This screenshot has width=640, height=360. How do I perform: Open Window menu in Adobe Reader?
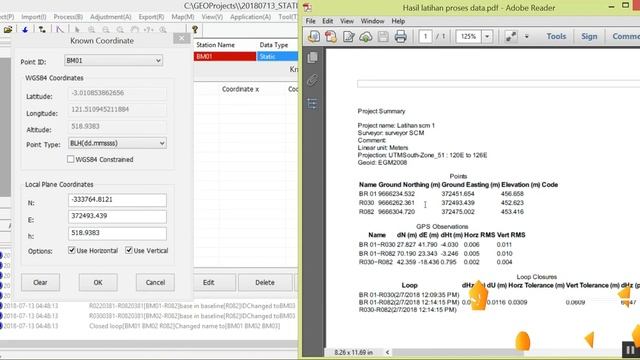coord(372,21)
